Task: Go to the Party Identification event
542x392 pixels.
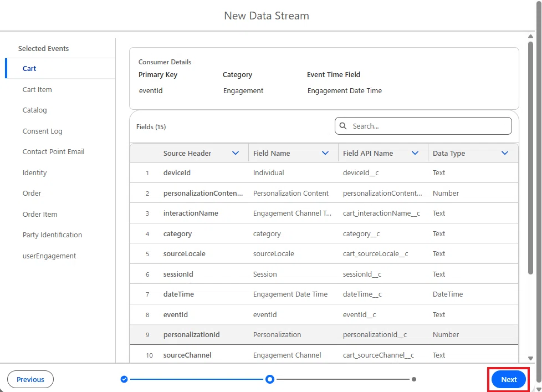Action: (x=53, y=235)
